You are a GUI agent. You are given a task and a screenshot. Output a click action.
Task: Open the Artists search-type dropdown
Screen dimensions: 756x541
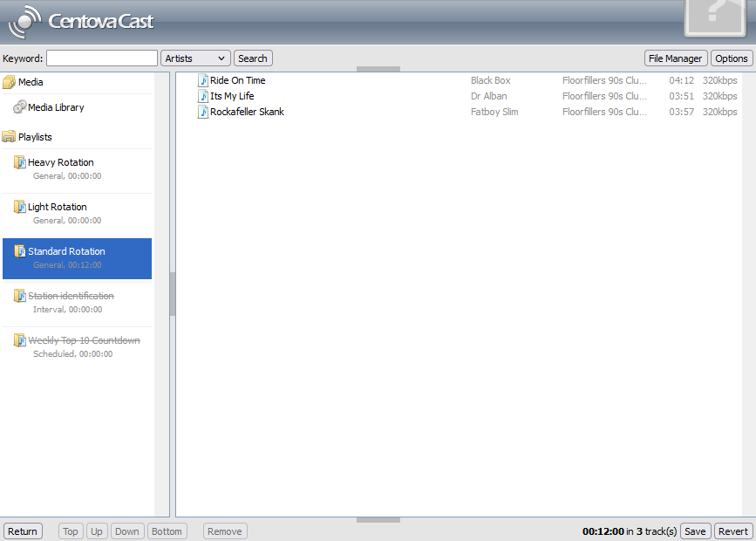195,58
